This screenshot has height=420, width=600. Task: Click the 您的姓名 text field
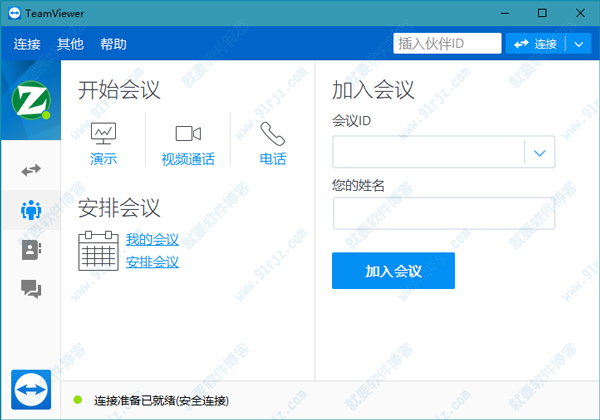click(443, 213)
